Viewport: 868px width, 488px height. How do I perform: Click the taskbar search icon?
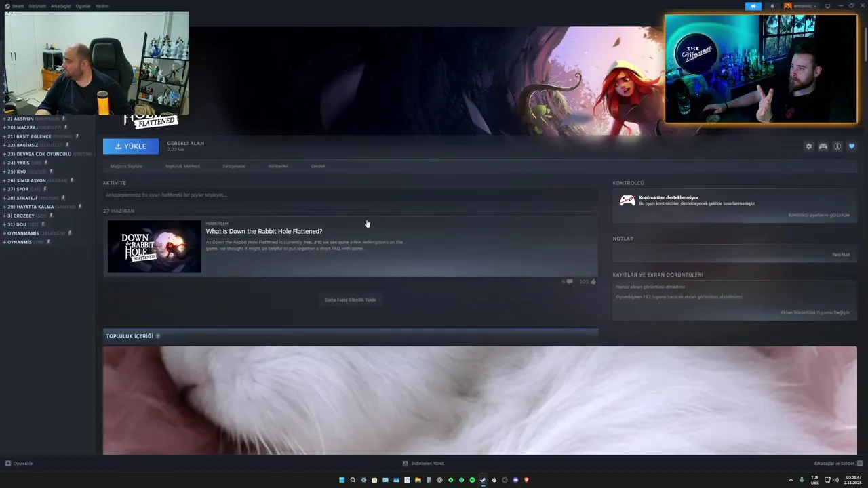353,480
